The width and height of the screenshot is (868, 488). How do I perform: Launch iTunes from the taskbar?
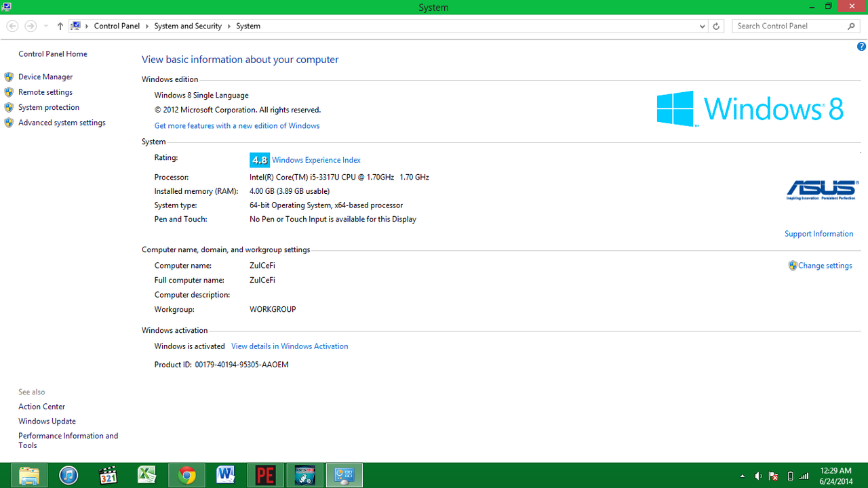(68, 475)
